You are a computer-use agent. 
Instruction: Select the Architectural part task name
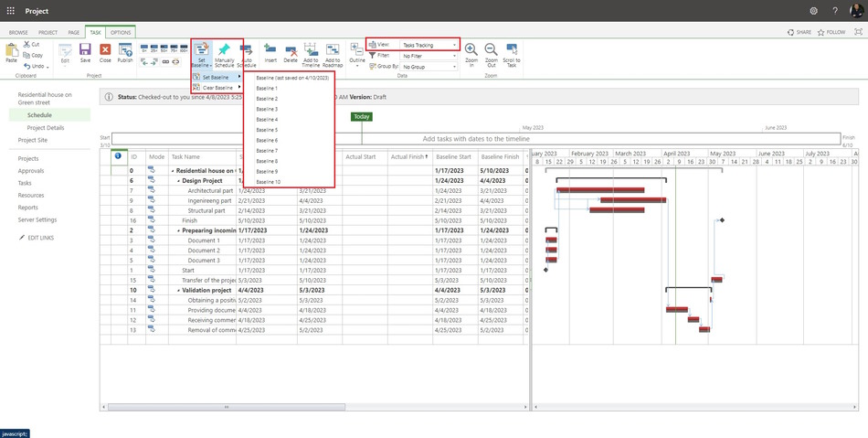click(x=210, y=190)
